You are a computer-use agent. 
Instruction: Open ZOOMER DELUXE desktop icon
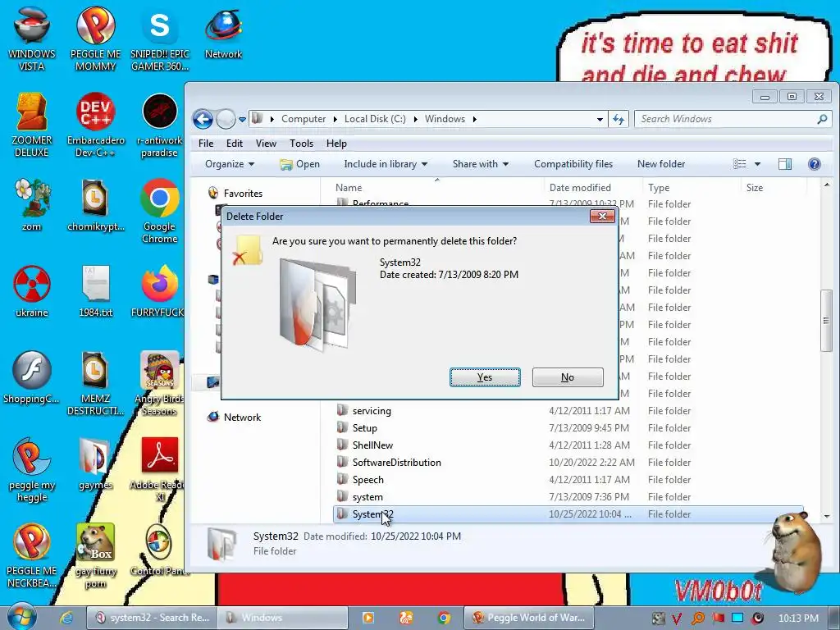tap(32, 125)
